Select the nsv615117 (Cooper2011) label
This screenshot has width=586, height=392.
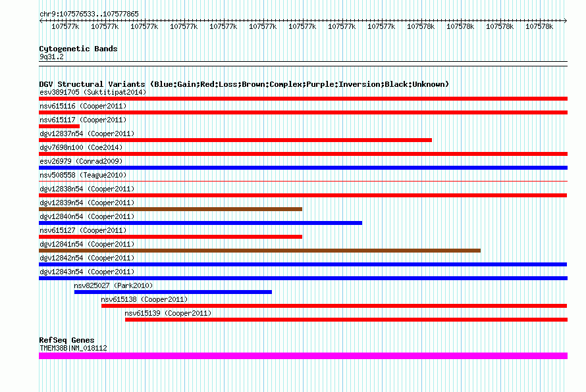[83, 120]
